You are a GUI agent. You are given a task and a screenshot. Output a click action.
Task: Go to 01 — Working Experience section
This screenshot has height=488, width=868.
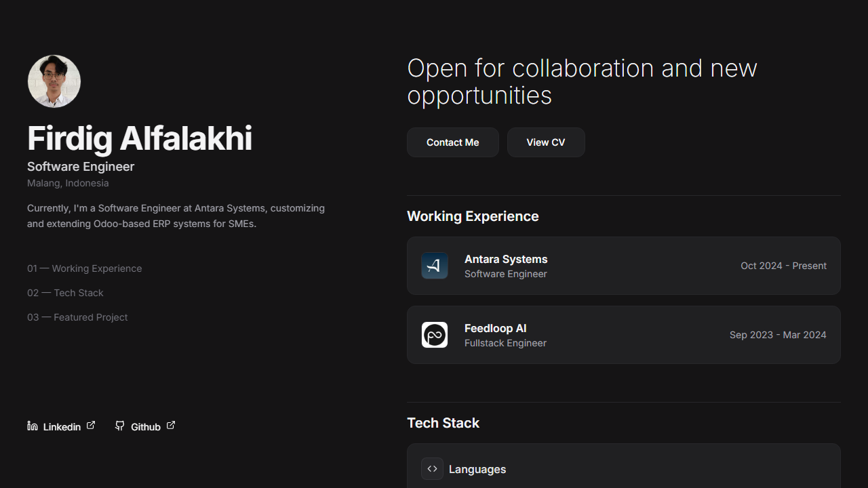click(85, 268)
